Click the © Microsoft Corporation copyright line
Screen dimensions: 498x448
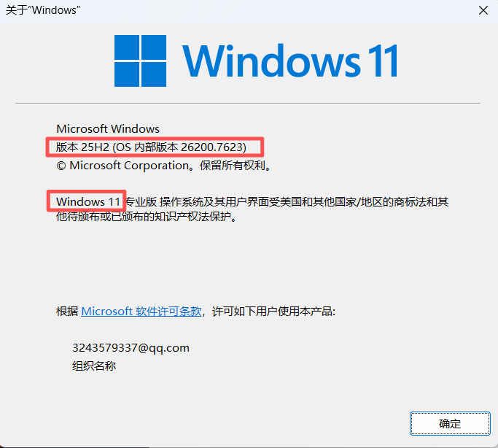point(164,166)
